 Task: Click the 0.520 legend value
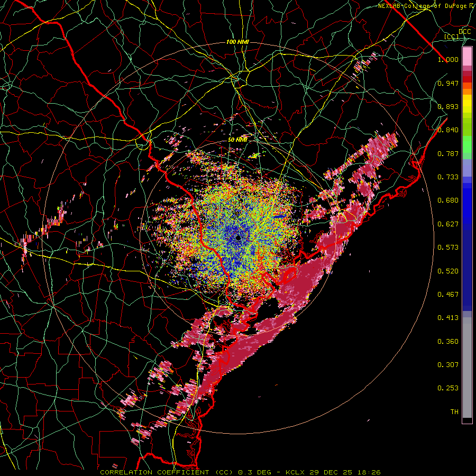448,271
